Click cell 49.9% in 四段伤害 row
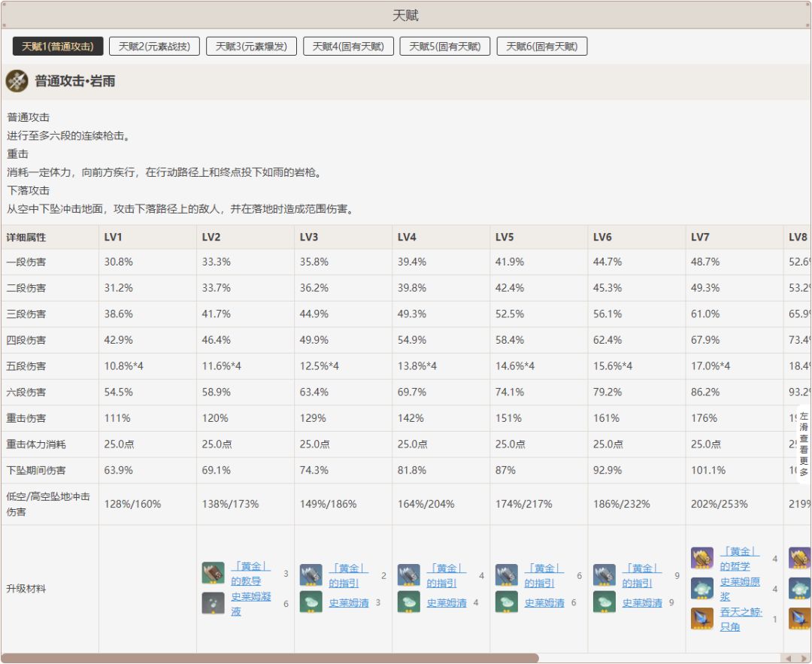Image resolution: width=812 pixels, height=664 pixels. [x=344, y=341]
